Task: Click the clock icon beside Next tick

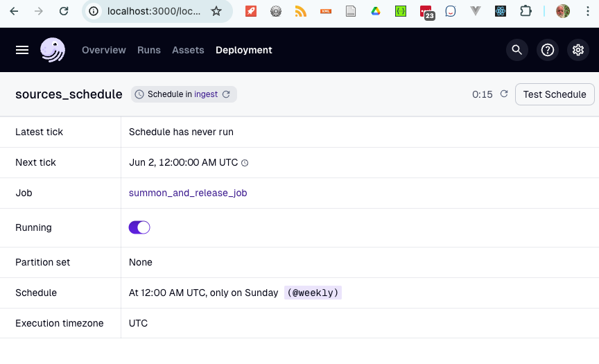Action: coord(245,163)
